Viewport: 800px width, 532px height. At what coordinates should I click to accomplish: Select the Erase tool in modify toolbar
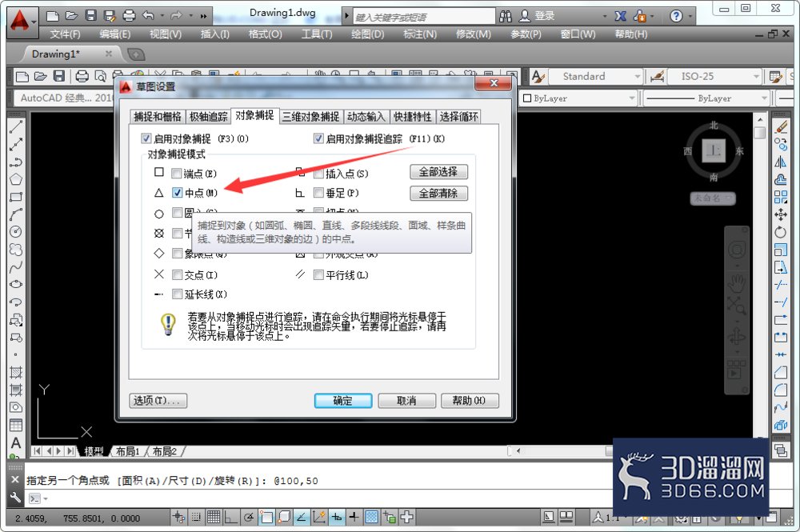781,127
